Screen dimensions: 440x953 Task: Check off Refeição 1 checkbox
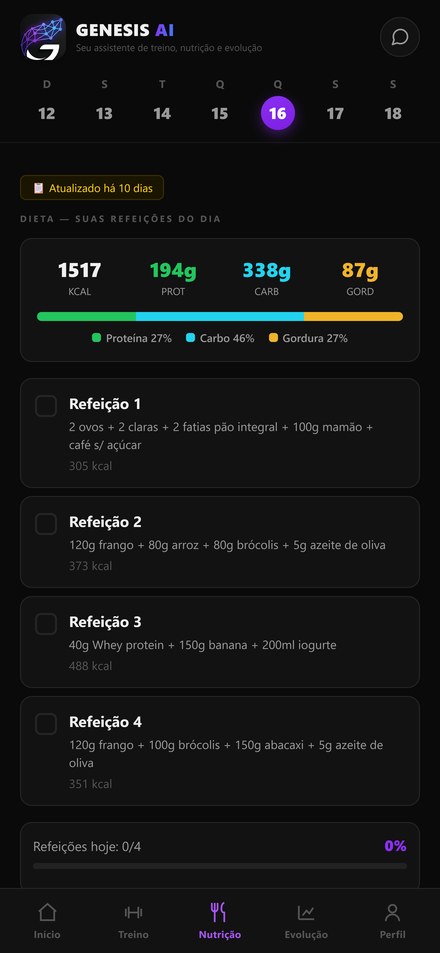(x=46, y=405)
